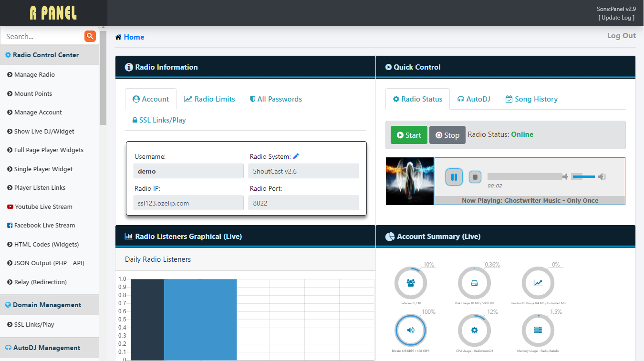Click the orange search magnifier button
644x361 pixels.
[90, 36]
